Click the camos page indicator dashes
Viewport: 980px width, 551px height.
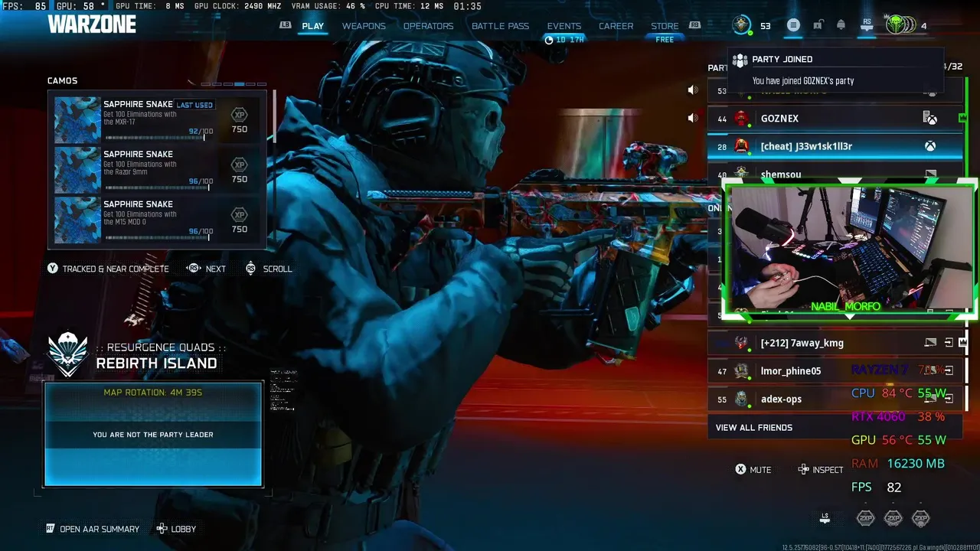[234, 83]
